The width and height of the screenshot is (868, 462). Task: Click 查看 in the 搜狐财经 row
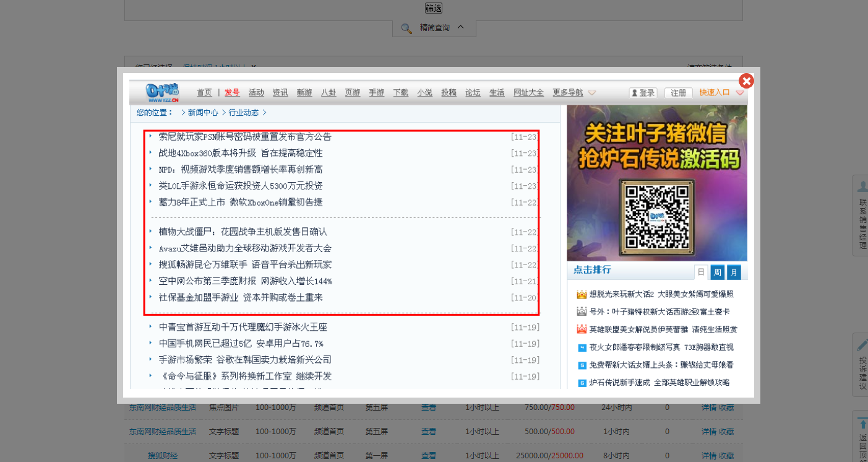(429, 456)
